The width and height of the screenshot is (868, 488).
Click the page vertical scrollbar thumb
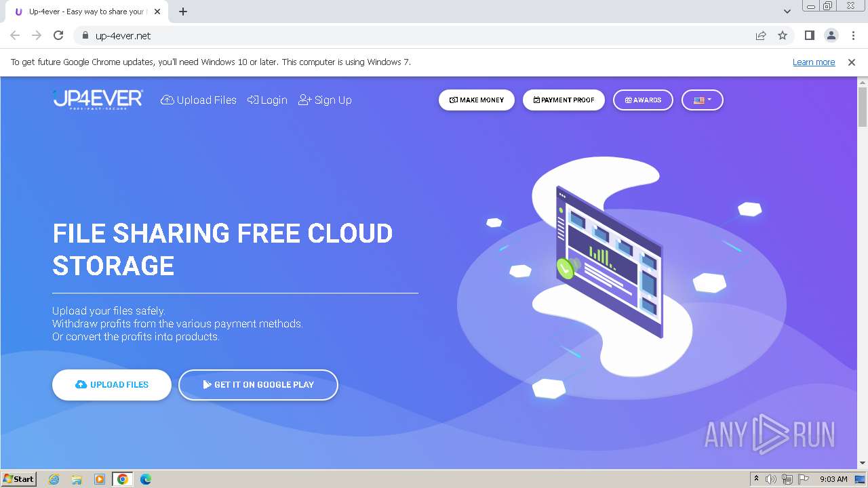point(863,106)
